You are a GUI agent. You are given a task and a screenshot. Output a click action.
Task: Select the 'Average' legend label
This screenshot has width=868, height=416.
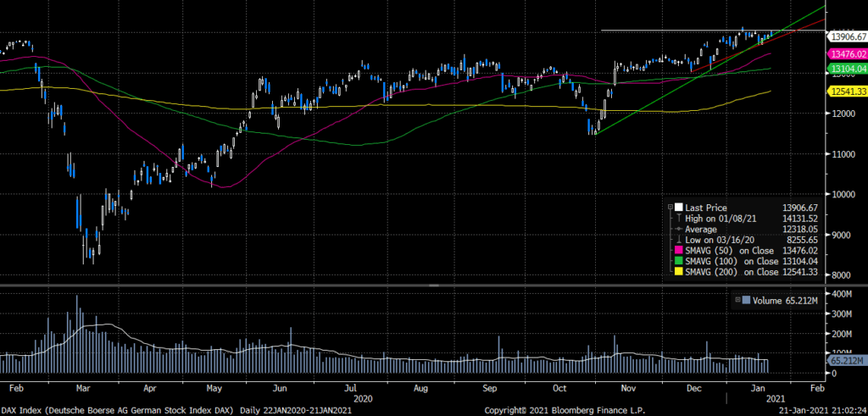click(x=701, y=229)
